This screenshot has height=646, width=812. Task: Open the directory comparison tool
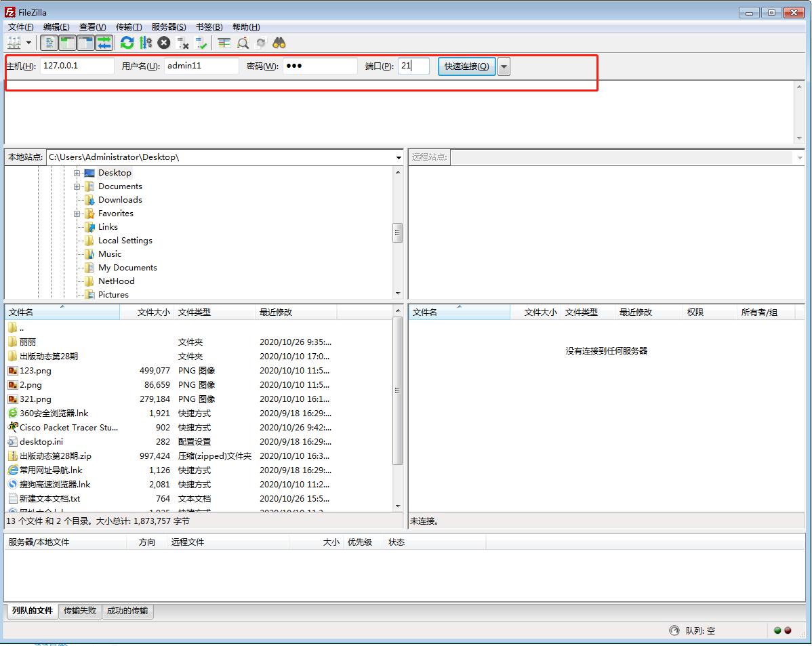click(243, 42)
